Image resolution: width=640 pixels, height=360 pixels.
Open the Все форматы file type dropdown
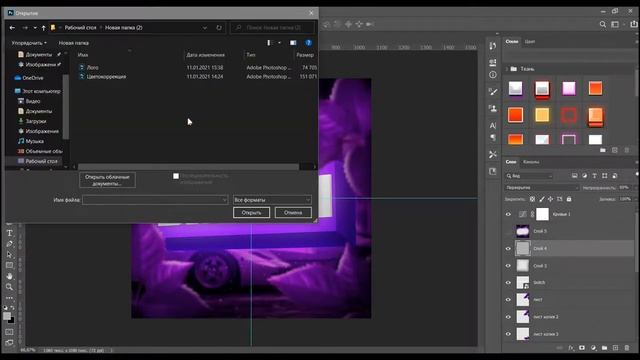pos(272,200)
